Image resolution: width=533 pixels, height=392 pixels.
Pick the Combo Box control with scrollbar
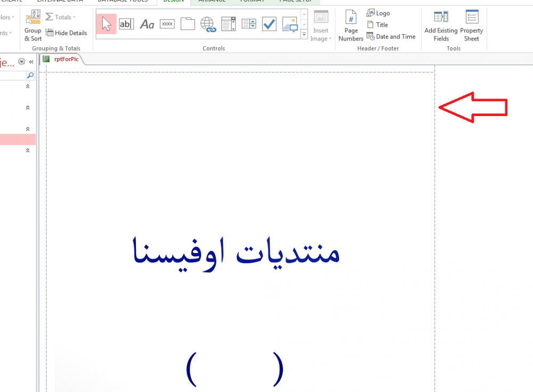click(x=229, y=24)
